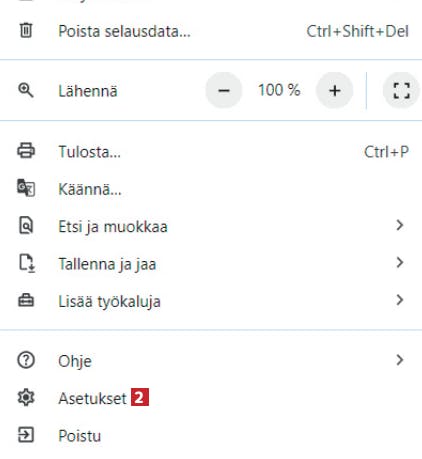422x459 pixels.
Task: Toggle fullscreen mode with the square brackets button
Action: coord(401,90)
